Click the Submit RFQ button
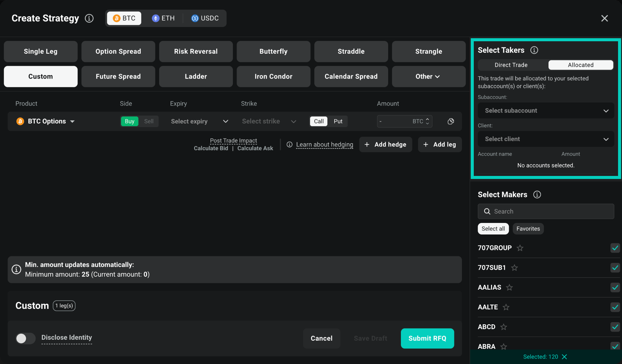The height and width of the screenshot is (364, 622). pos(427,338)
